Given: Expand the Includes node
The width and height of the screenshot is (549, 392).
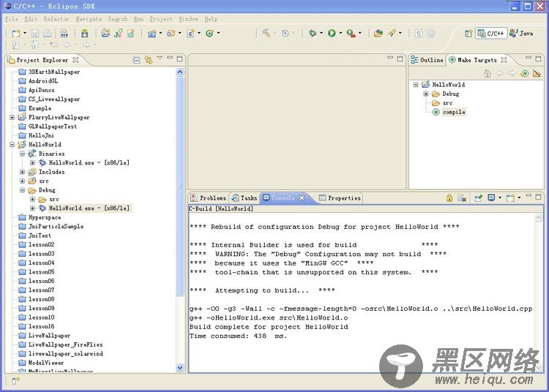Looking at the screenshot, I should 23,172.
